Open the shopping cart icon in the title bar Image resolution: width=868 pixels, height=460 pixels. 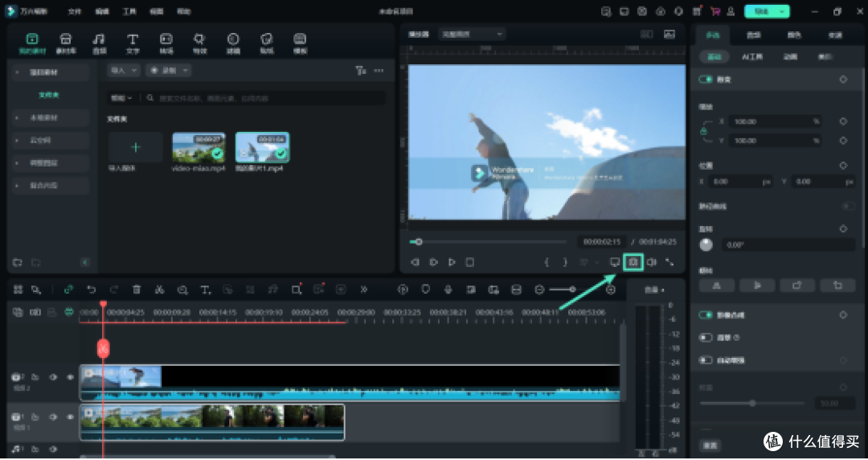pyautogui.click(x=715, y=11)
